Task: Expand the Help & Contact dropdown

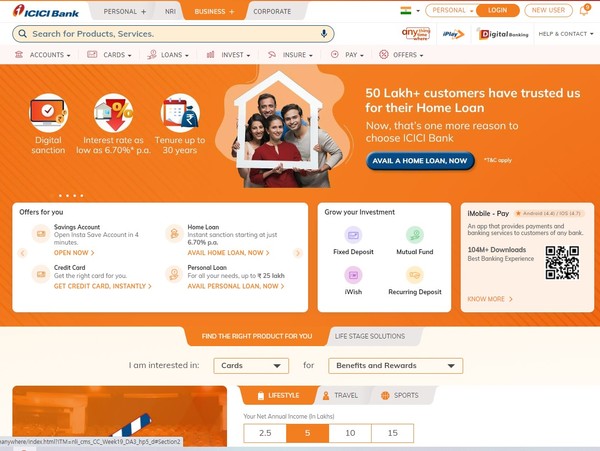Action: [566, 34]
